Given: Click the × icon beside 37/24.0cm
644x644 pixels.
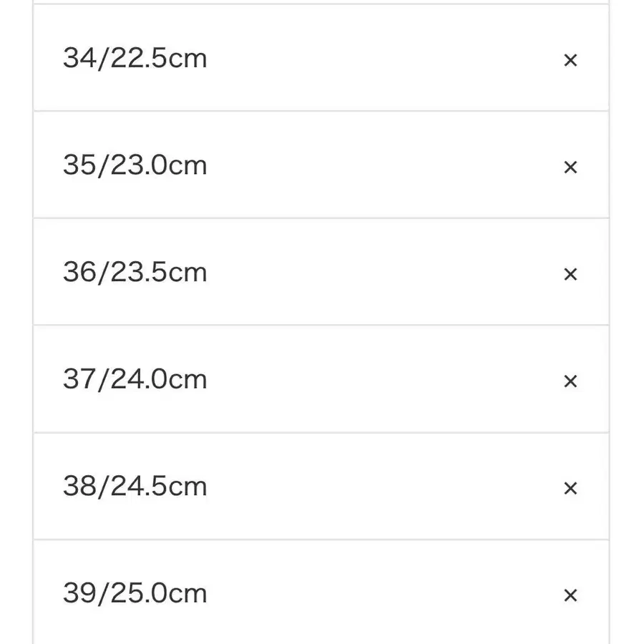Looking at the screenshot, I should (570, 381).
